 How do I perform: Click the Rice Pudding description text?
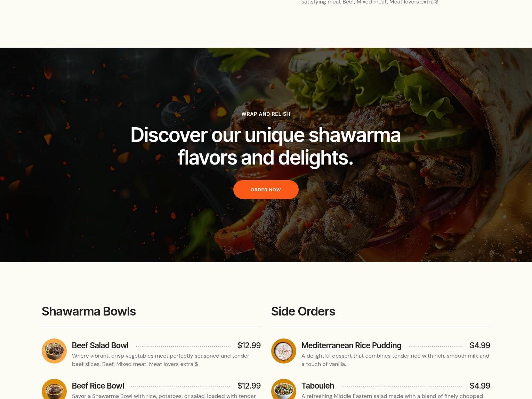(x=395, y=360)
